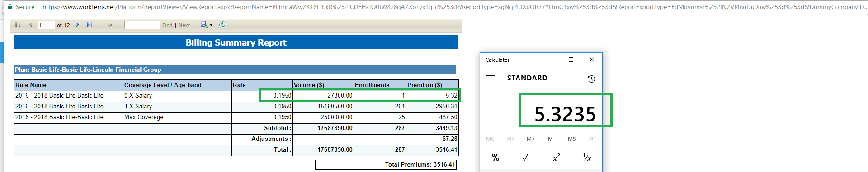Click the enrollments value 261
This screenshot has width=868, height=172.
(x=400, y=107)
